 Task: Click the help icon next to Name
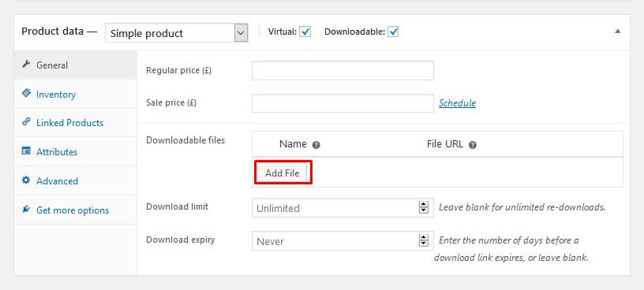click(316, 145)
